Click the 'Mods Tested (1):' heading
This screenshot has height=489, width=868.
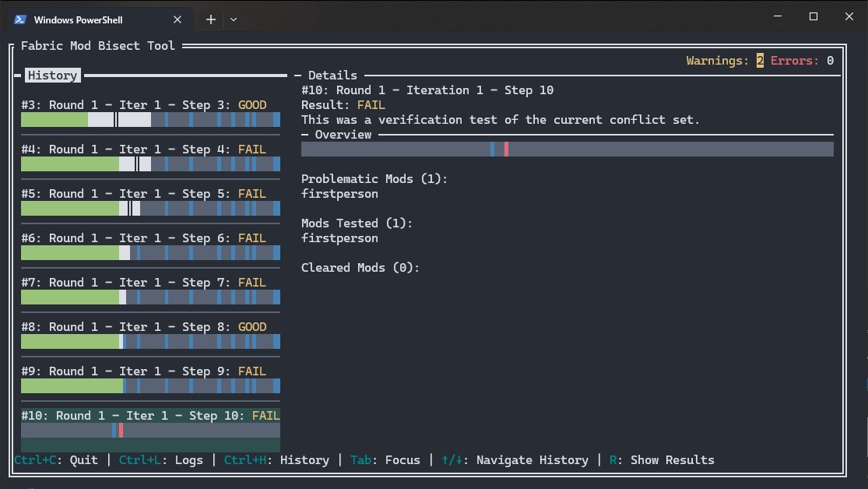pos(357,223)
